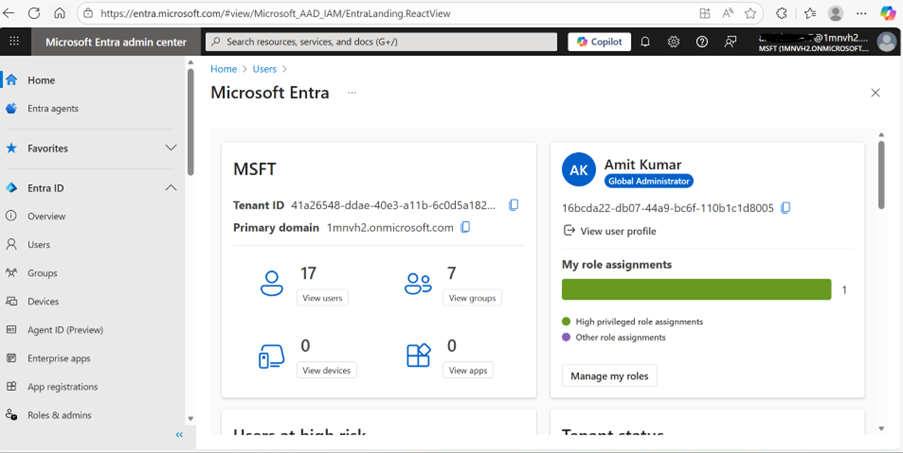903x453 pixels.
Task: Open Copilot sidebar icon in browser toolbar
Action: pos(887,13)
